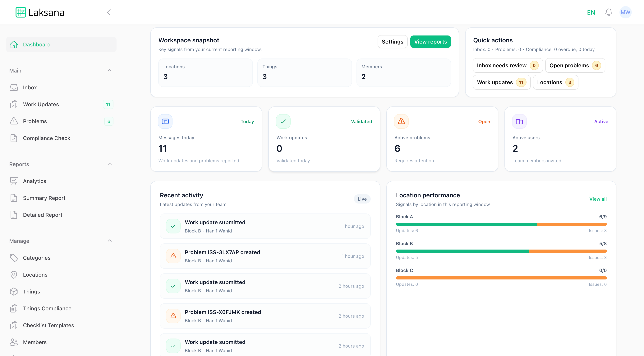Switch to the Summary Report
This screenshot has width=644, height=356.
pos(44,198)
